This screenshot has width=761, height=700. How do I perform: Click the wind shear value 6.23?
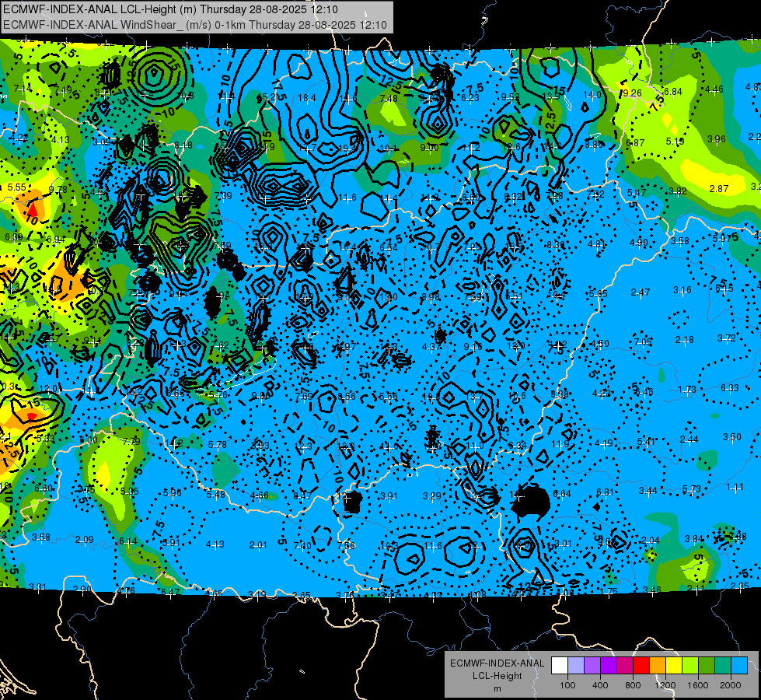pos(470,98)
